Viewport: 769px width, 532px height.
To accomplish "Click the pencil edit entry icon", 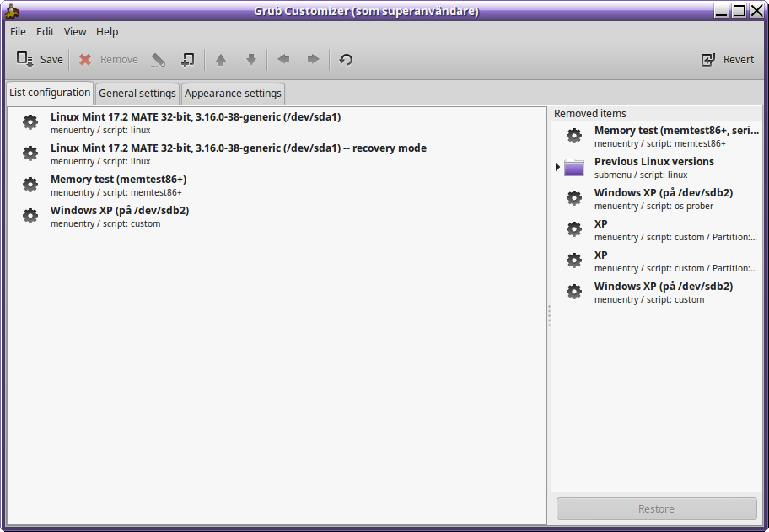I will point(158,59).
